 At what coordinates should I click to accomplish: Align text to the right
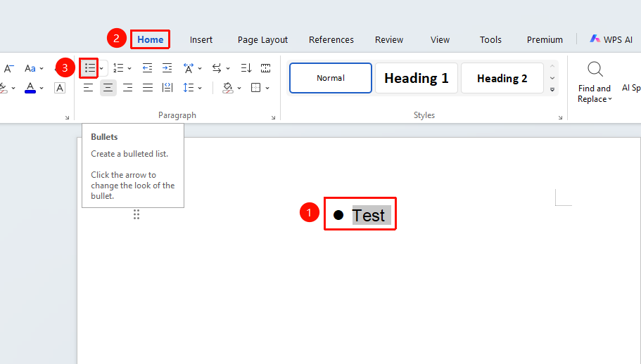(128, 88)
